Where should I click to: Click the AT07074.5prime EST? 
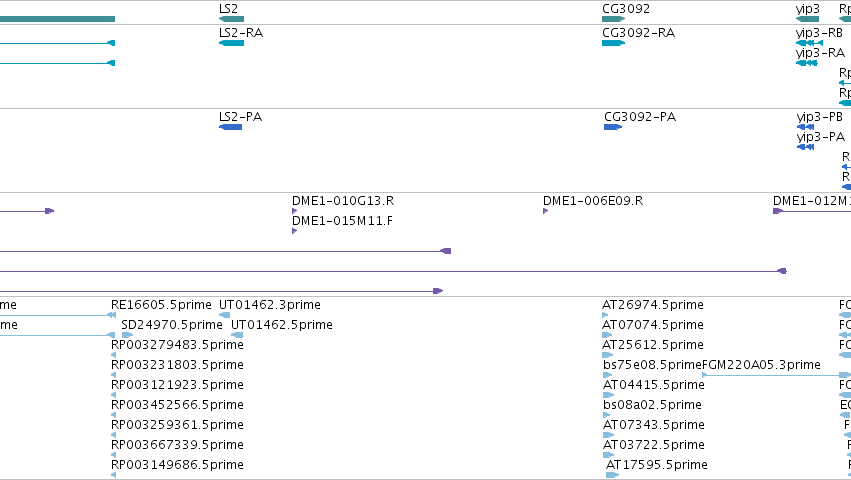pyautogui.click(x=653, y=325)
